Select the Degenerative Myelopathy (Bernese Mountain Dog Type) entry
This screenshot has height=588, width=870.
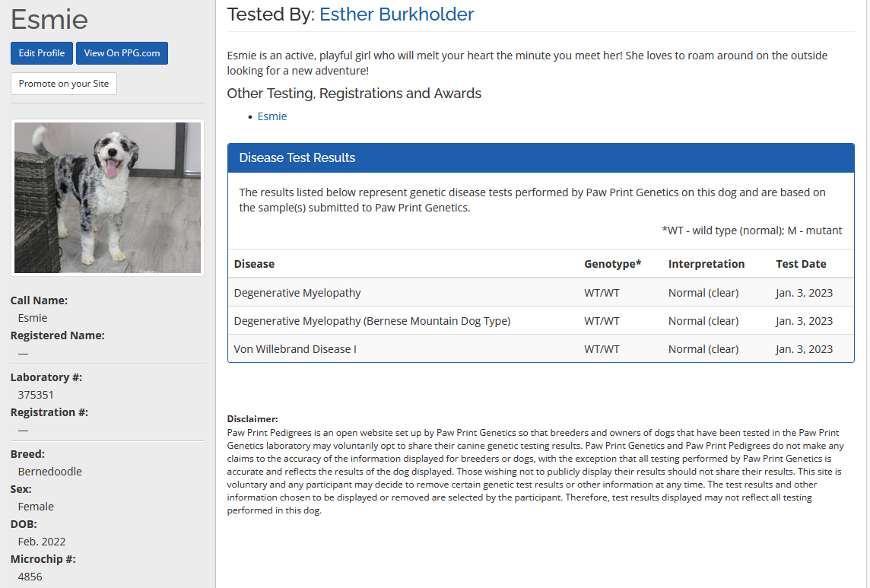click(372, 321)
